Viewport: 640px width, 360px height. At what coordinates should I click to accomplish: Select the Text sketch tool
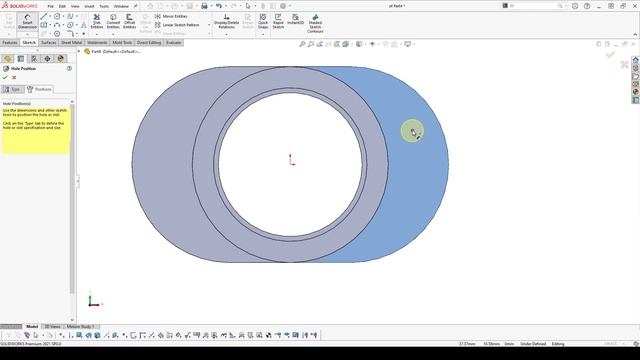84,25
